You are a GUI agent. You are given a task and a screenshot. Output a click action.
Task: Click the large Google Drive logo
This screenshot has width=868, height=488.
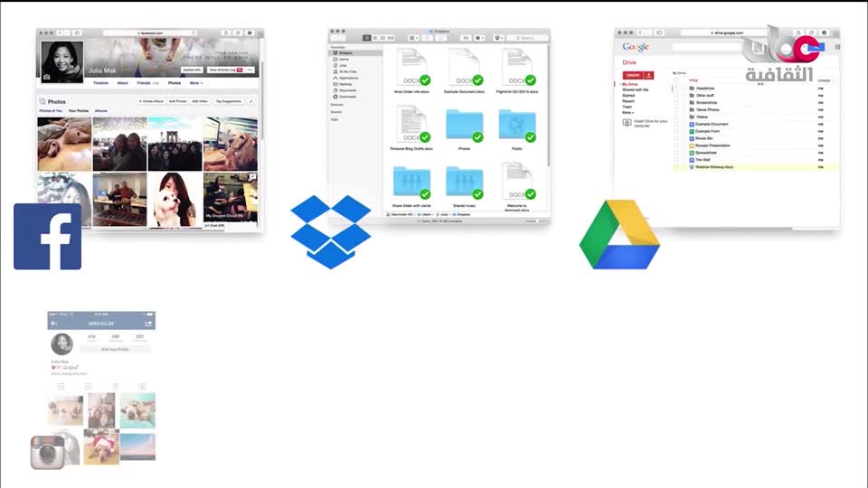point(619,235)
